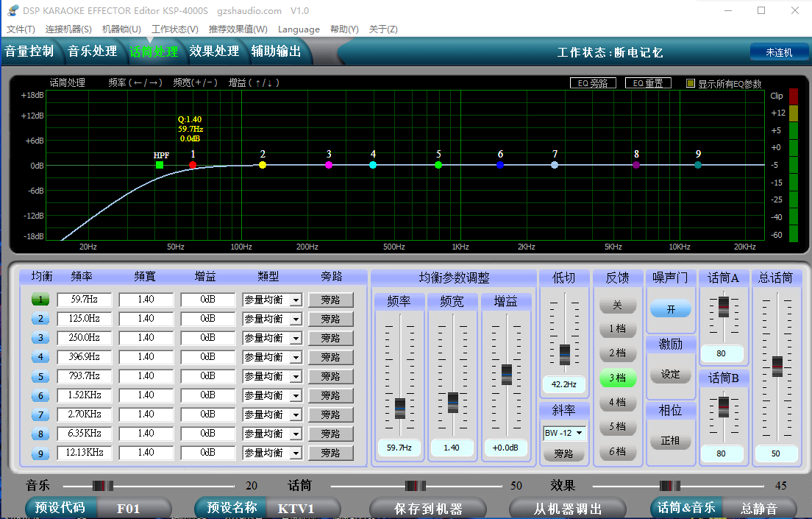812x519 pixels.
Task: Select green EQ node 5 on graph
Action: 438,165
